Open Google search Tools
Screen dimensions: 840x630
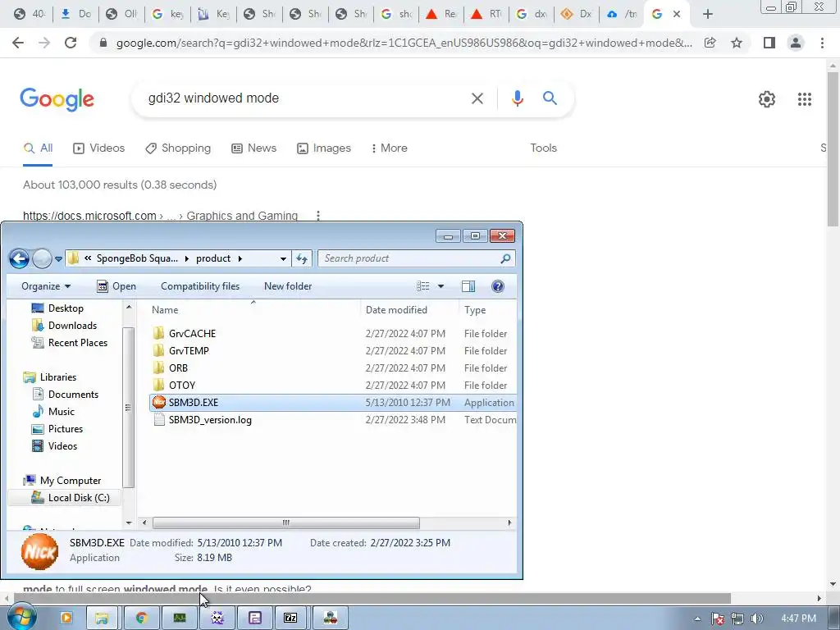point(543,148)
